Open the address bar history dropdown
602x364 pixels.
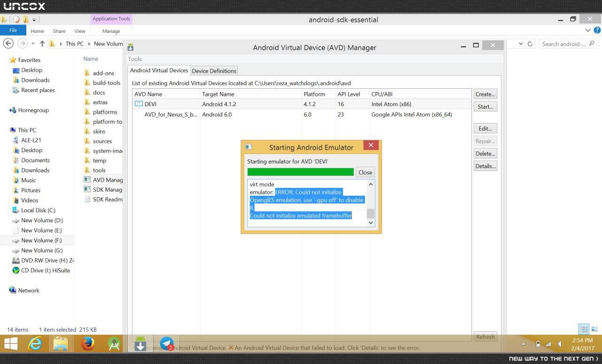521,44
